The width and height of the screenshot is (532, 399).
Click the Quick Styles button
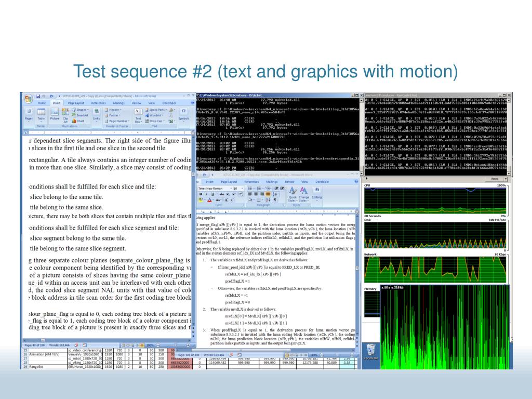coord(293,194)
